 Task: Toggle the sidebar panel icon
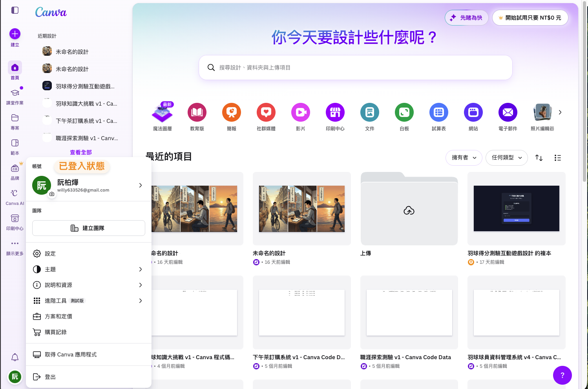click(15, 10)
